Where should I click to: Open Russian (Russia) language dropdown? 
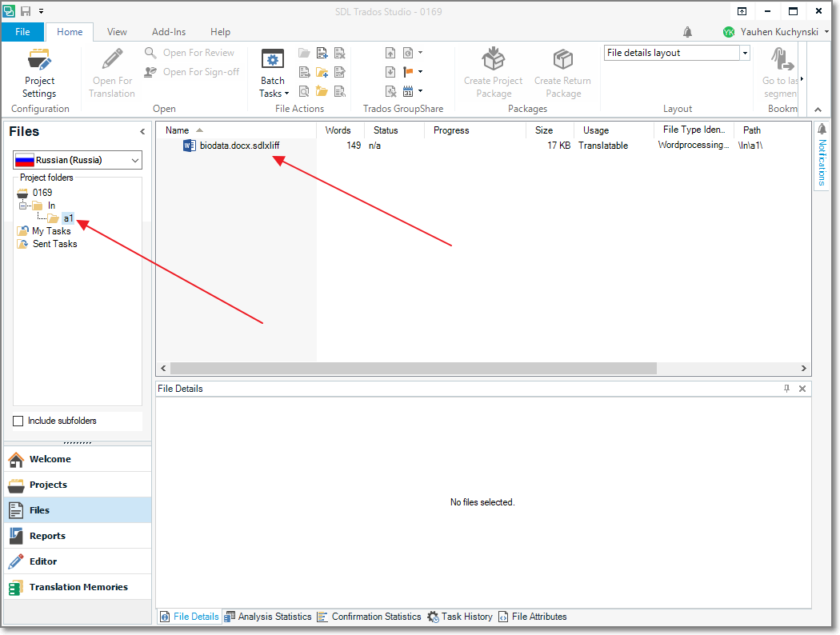(x=77, y=160)
